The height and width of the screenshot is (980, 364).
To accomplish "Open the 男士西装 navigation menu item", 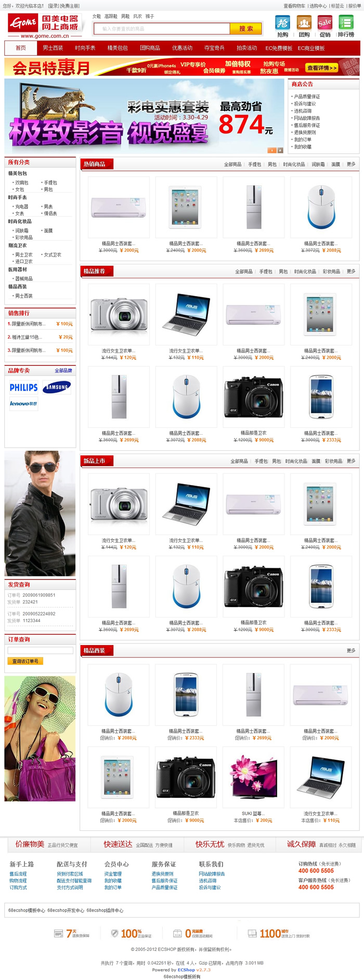I will tap(53, 48).
